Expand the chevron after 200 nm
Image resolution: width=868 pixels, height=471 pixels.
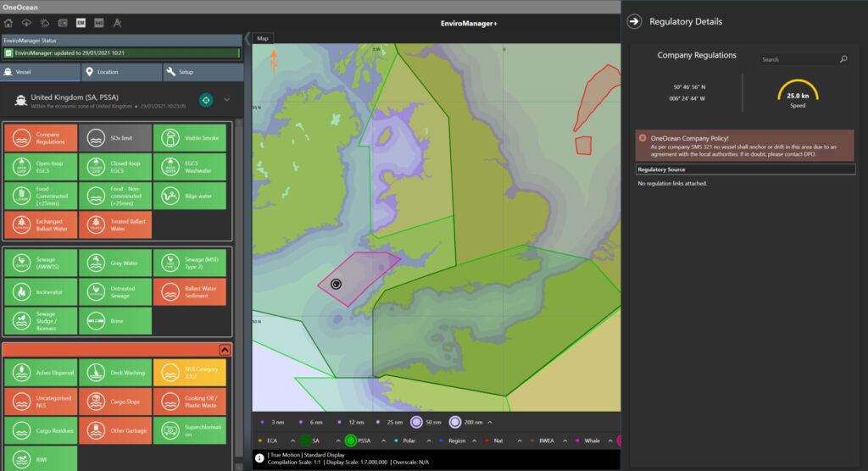490,423
